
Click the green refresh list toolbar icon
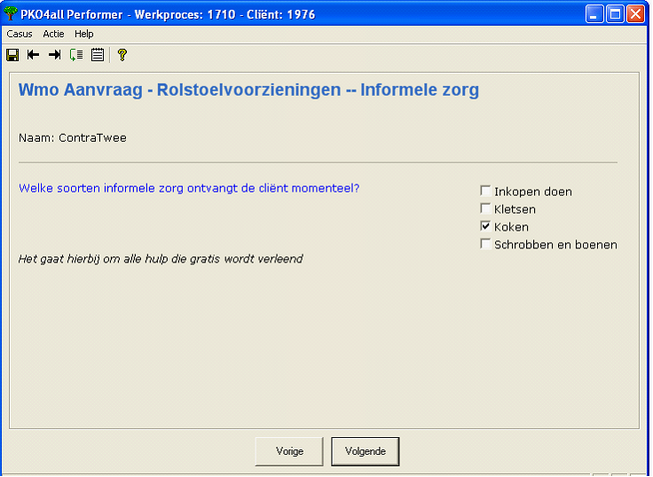tap(76, 55)
